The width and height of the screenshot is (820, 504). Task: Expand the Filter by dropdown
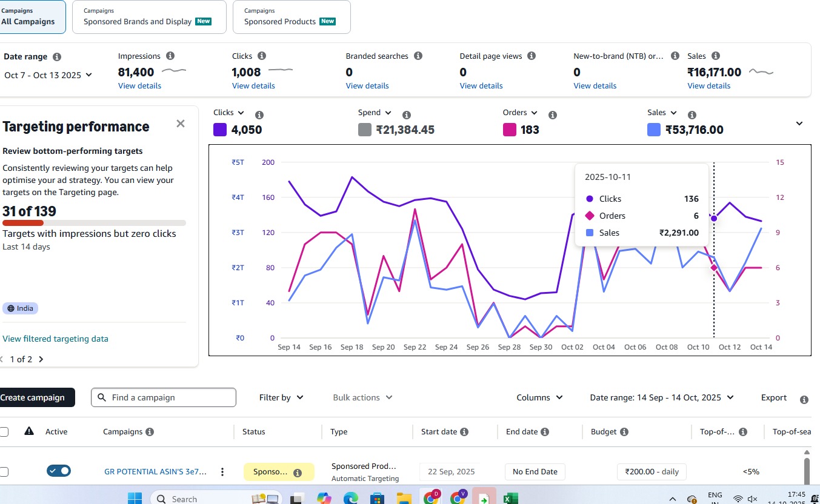[x=281, y=397]
